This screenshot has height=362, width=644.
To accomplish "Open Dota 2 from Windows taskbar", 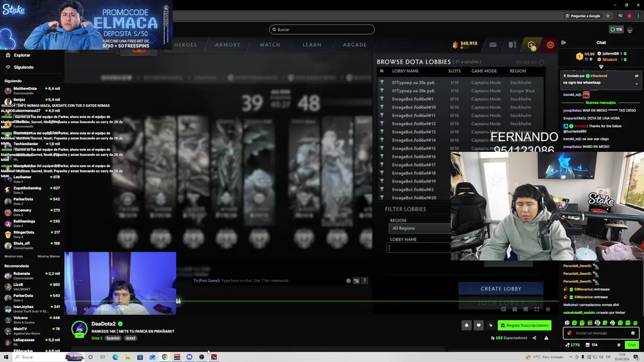I will pyautogui.click(x=214, y=357).
